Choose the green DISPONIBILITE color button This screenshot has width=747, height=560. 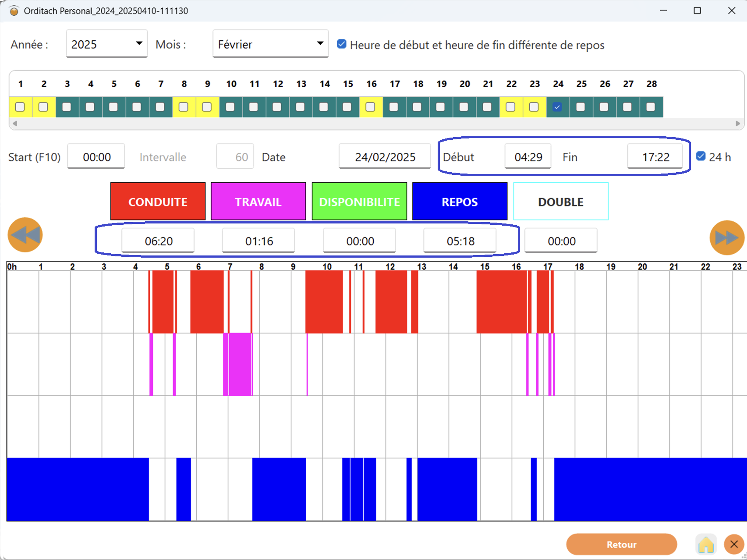point(359,202)
